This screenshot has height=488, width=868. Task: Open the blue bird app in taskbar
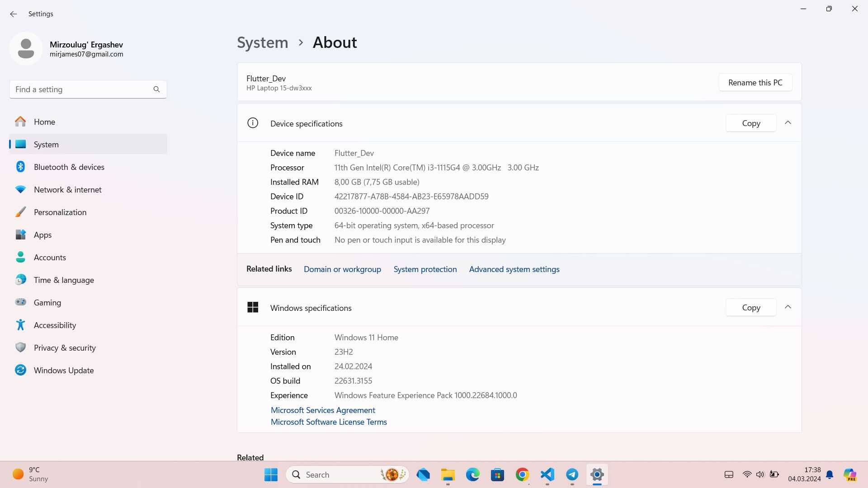pyautogui.click(x=423, y=474)
